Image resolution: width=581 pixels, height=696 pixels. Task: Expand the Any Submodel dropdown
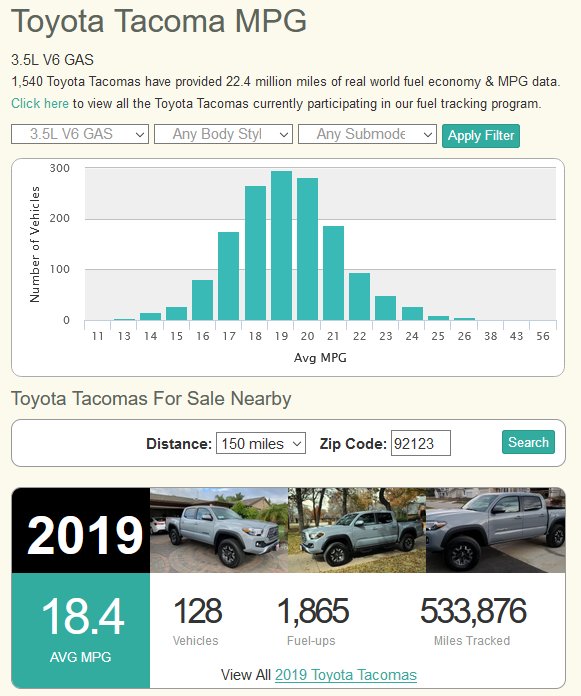click(x=367, y=134)
